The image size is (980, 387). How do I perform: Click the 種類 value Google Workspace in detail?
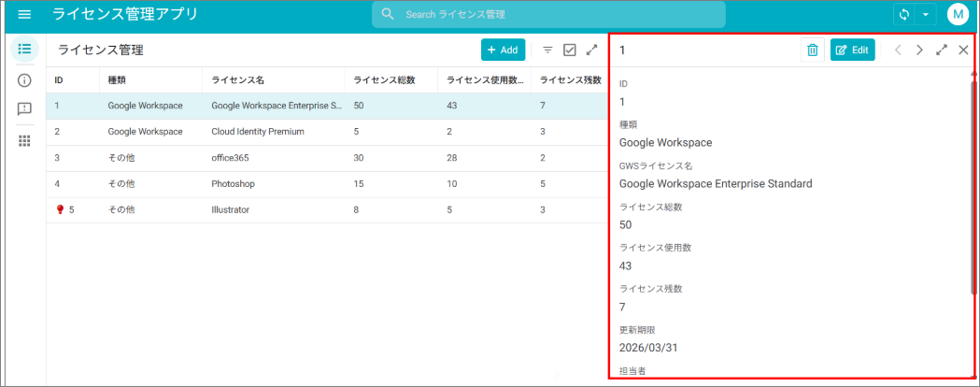(x=665, y=142)
